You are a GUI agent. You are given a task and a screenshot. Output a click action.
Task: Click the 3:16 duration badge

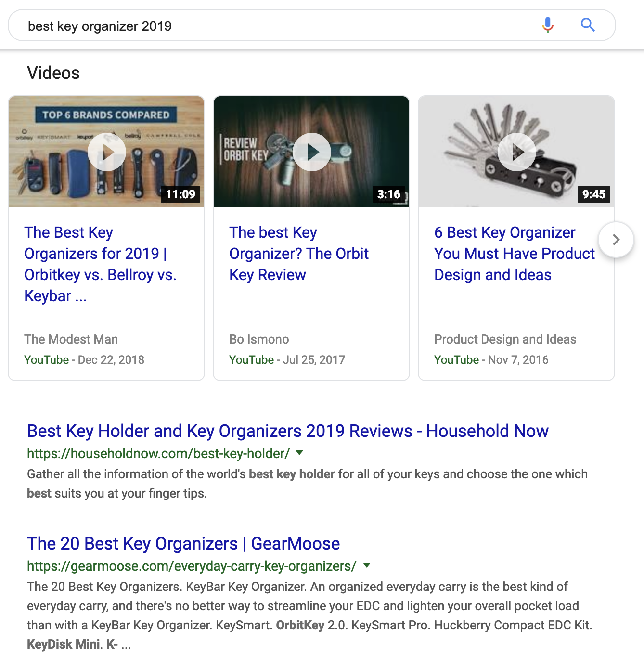point(389,194)
